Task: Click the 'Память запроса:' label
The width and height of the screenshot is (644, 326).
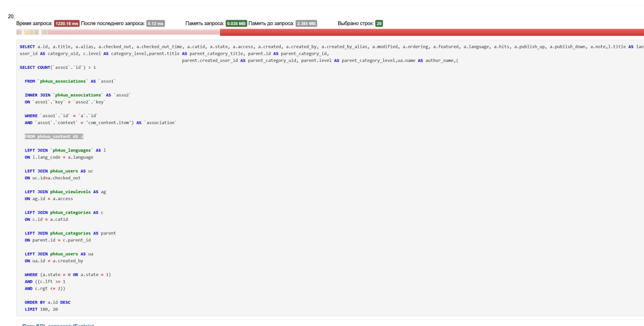Action: (205, 23)
